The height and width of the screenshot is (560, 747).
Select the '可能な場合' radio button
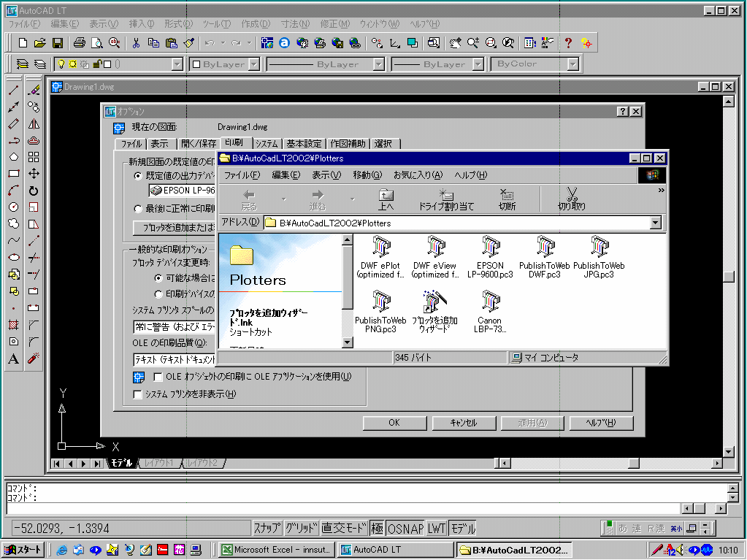(x=158, y=277)
